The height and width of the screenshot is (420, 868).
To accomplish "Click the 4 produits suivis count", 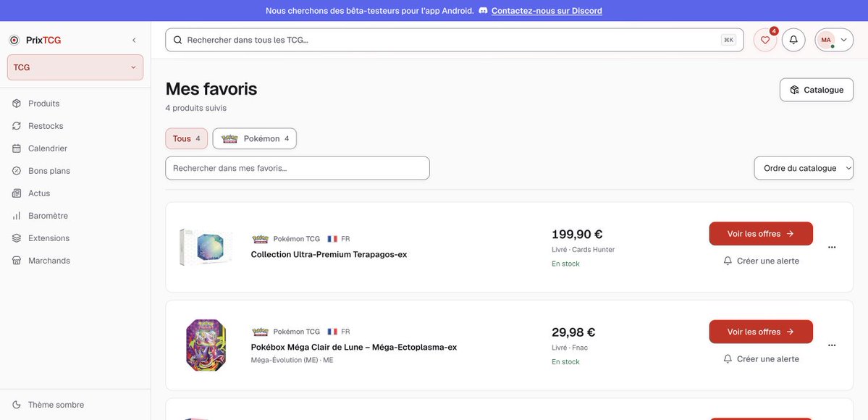I will point(196,108).
